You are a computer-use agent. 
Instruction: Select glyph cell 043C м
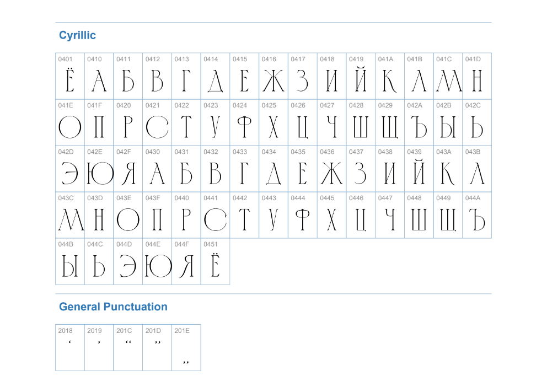pyautogui.click(x=70, y=216)
